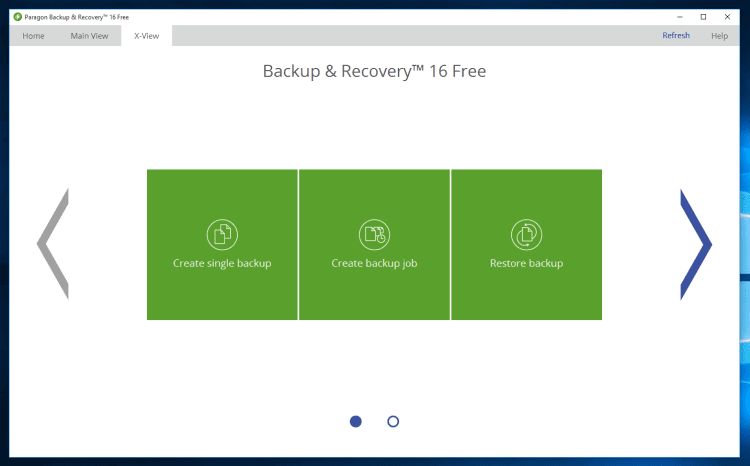Go to previous page with left arrow
The width and height of the screenshot is (750, 466).
pos(53,244)
